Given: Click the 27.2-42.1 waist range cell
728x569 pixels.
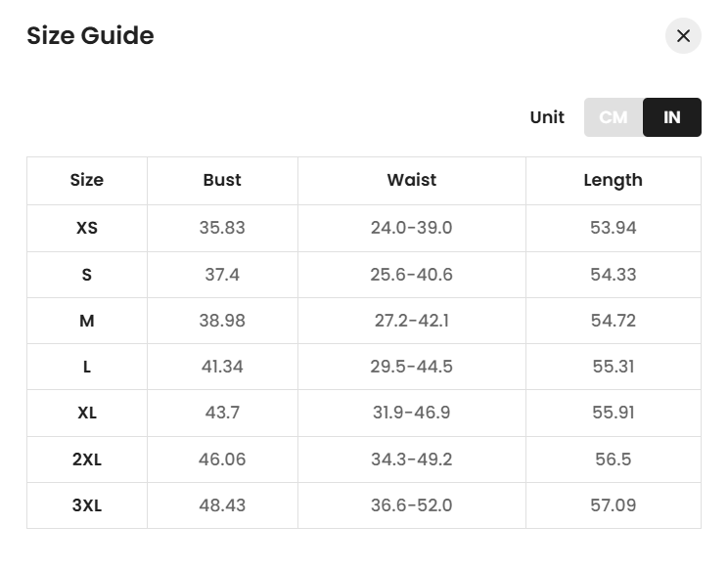Looking at the screenshot, I should coord(412,321).
